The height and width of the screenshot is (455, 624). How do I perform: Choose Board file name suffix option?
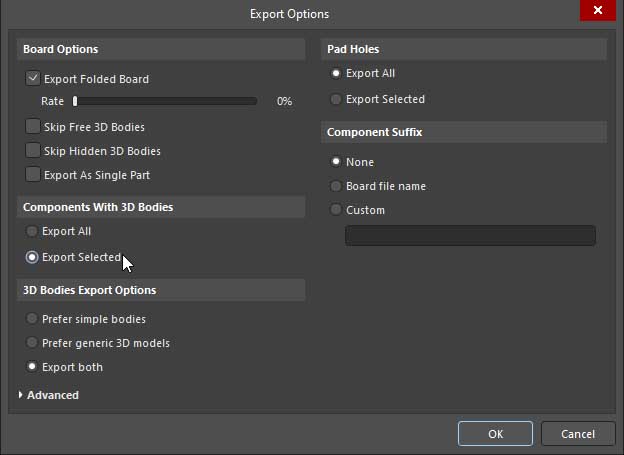pos(336,186)
